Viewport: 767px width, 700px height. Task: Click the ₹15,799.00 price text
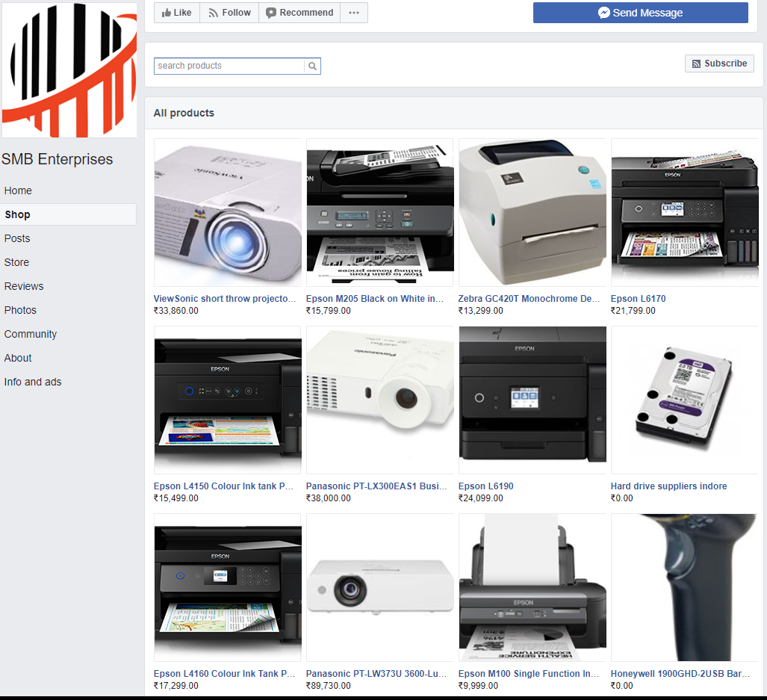[x=328, y=311]
